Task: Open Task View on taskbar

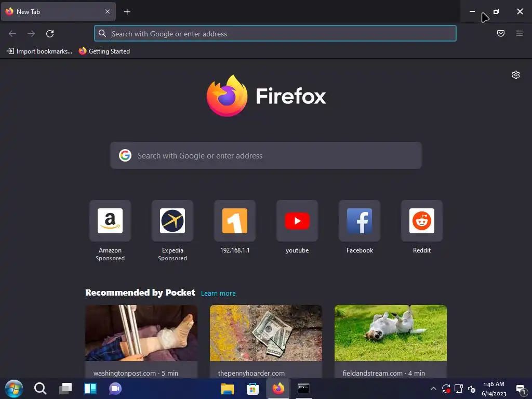Action: pos(65,389)
